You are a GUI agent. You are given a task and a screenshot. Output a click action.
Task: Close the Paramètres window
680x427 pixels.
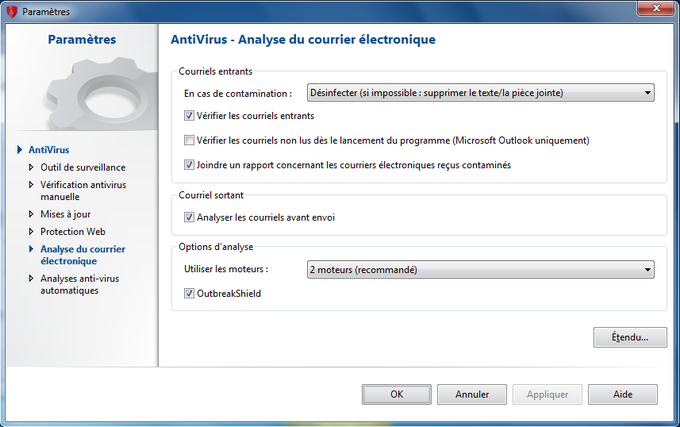656,8
